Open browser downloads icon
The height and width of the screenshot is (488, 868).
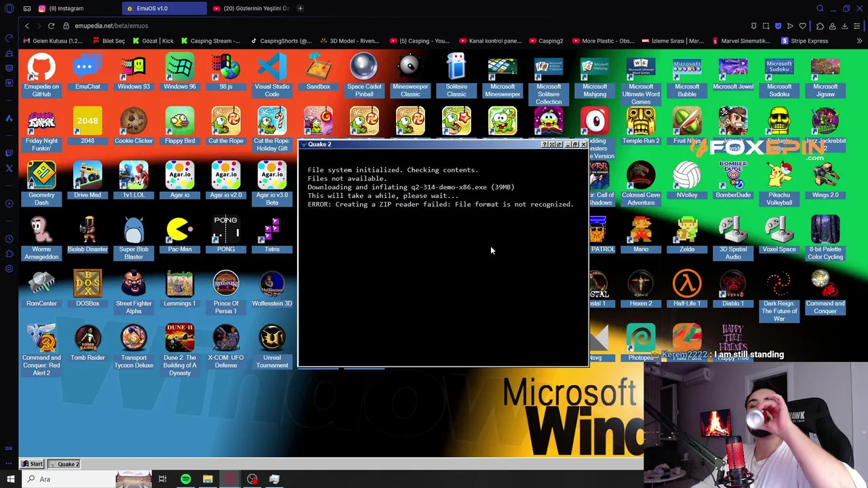click(844, 26)
